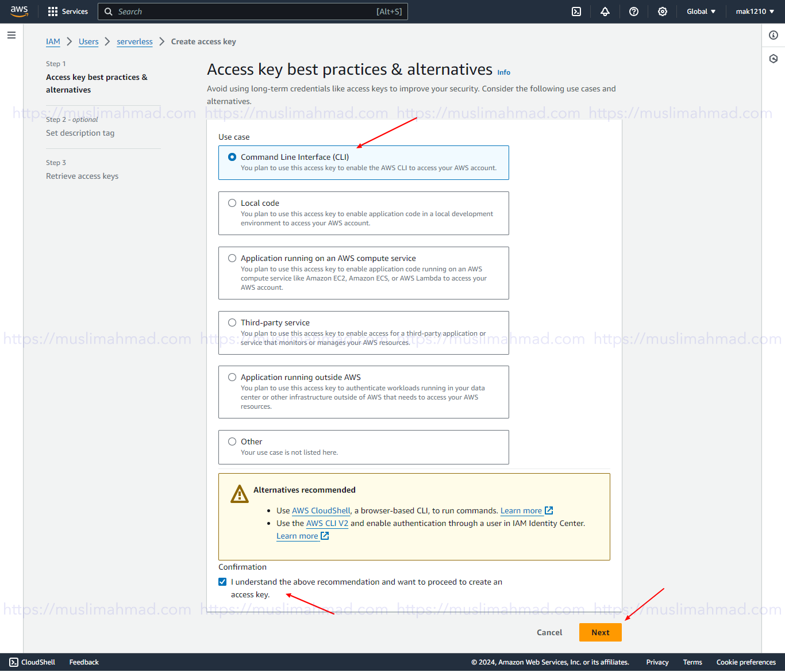Open Feedback in the footer
Viewport: 785px width, 672px height.
(x=84, y=662)
